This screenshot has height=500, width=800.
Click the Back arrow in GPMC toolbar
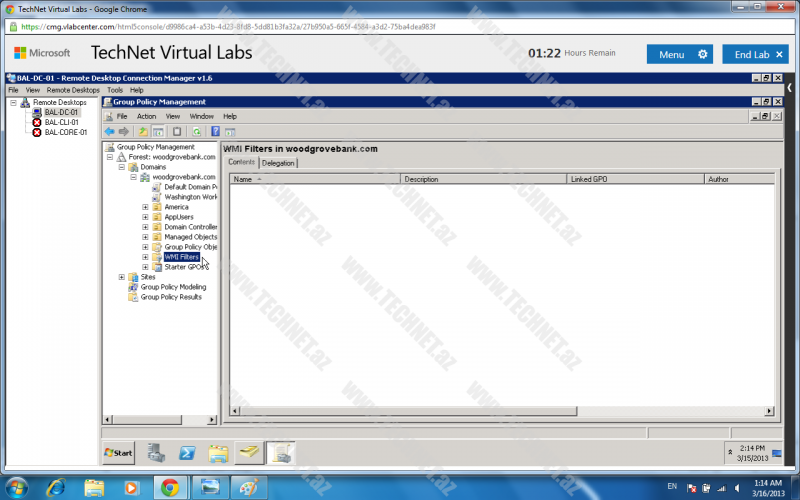point(109,131)
